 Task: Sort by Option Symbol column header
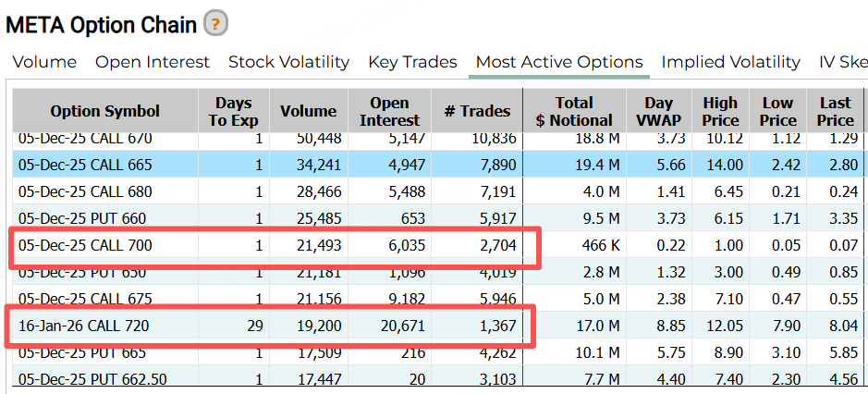105,111
